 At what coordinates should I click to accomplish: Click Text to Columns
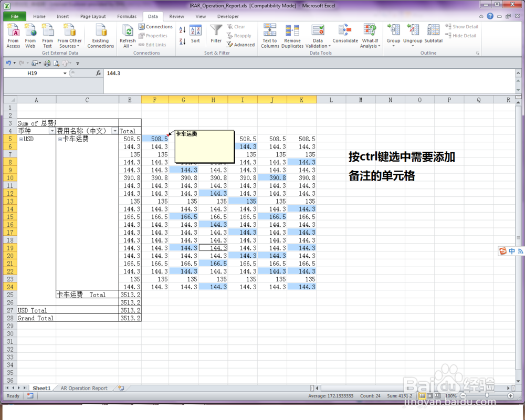pos(270,36)
